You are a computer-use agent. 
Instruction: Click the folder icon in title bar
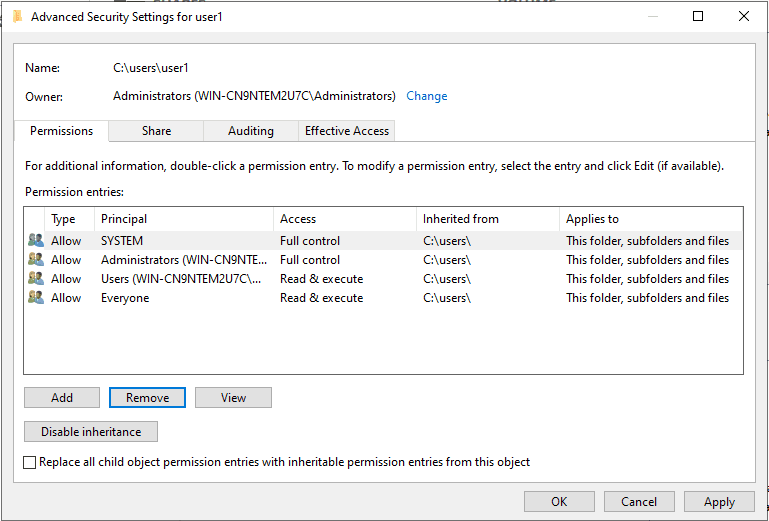(17, 16)
